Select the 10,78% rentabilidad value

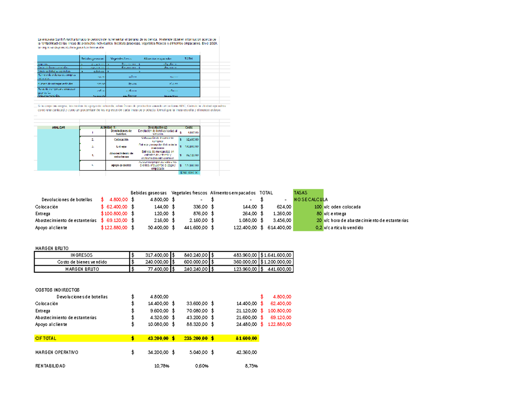click(161, 366)
